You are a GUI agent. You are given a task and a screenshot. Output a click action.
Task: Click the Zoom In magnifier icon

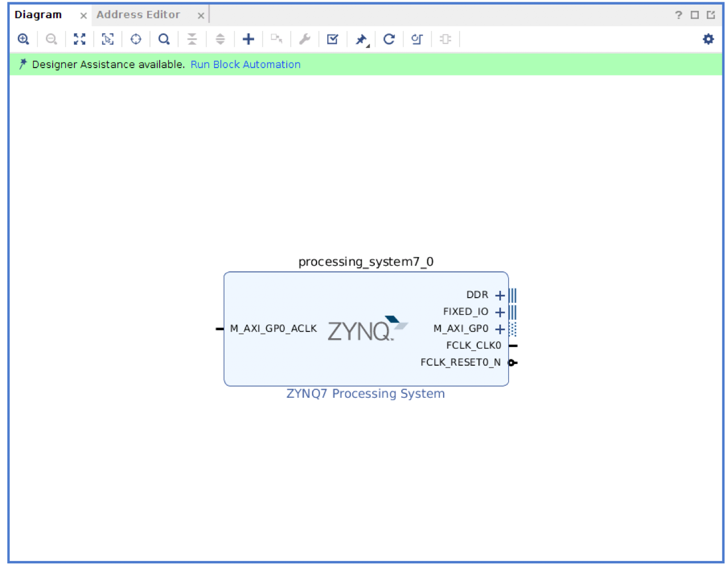(x=23, y=39)
